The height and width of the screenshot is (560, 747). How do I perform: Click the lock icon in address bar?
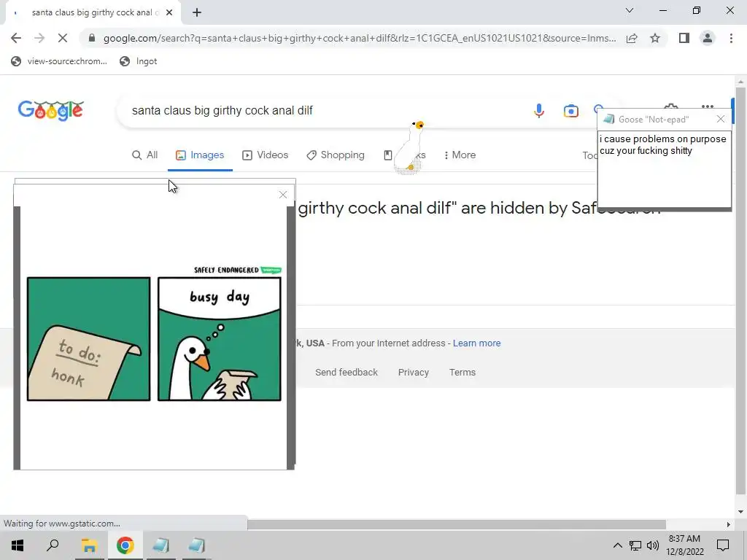click(x=92, y=38)
